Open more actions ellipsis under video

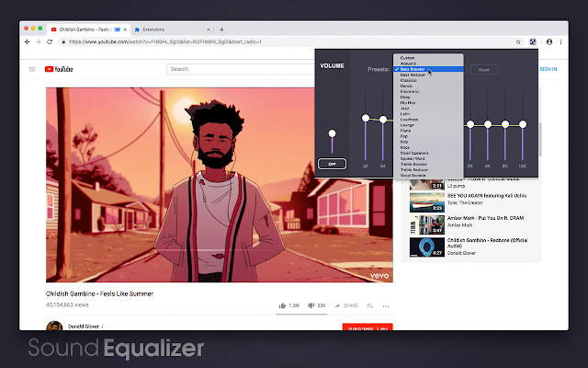[x=386, y=306]
